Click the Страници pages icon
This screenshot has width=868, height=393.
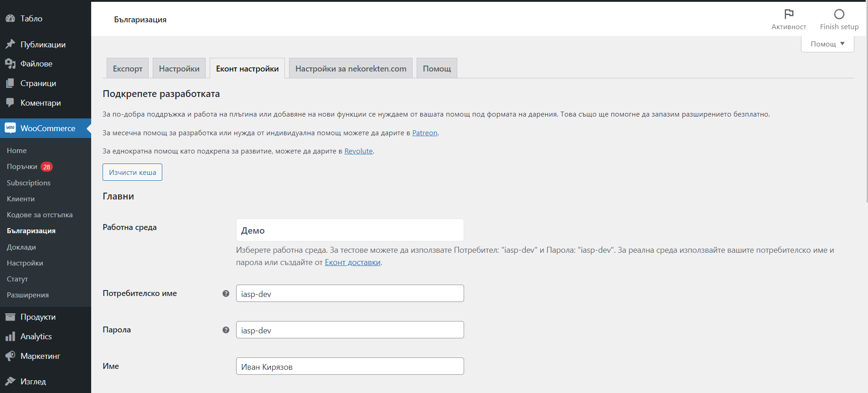pos(10,83)
